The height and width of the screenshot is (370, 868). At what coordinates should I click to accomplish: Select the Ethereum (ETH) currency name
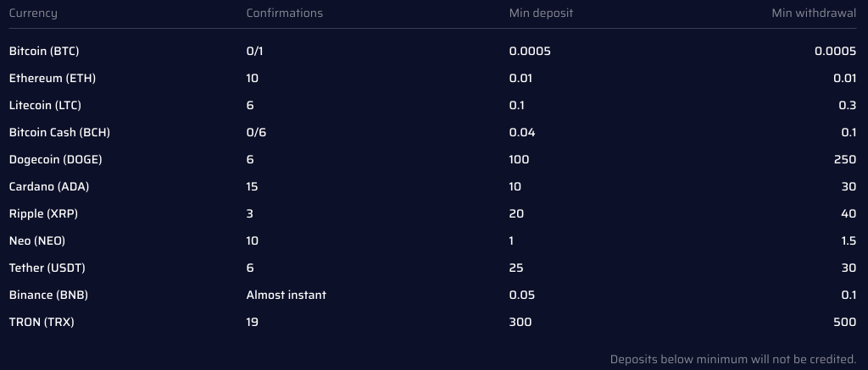pos(53,79)
